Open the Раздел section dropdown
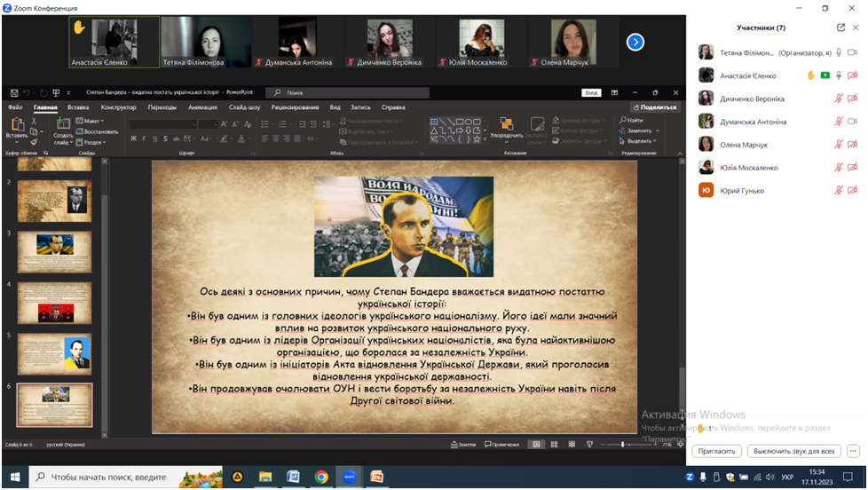This screenshot has height=490, width=868. pyautogui.click(x=91, y=142)
